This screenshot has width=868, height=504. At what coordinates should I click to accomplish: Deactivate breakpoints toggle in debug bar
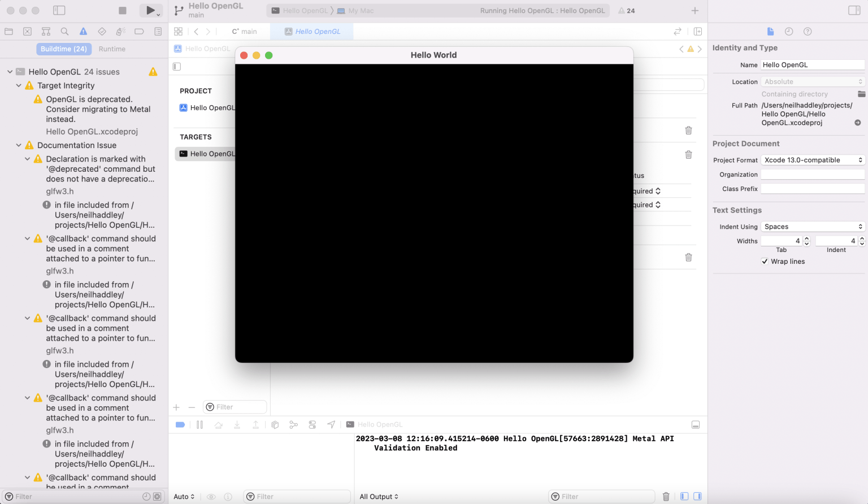pos(180,425)
